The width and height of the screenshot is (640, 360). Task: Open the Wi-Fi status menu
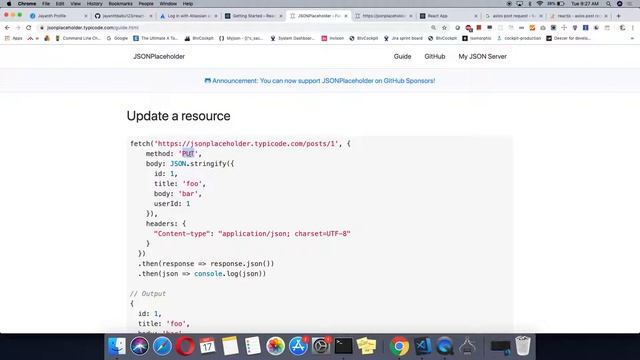coord(540,4)
